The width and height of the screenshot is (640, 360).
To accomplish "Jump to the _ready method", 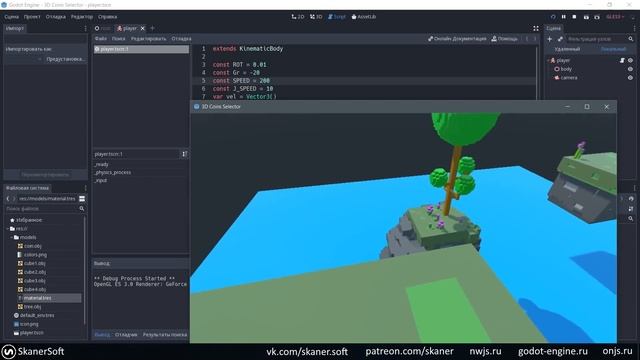I will click(x=101, y=164).
